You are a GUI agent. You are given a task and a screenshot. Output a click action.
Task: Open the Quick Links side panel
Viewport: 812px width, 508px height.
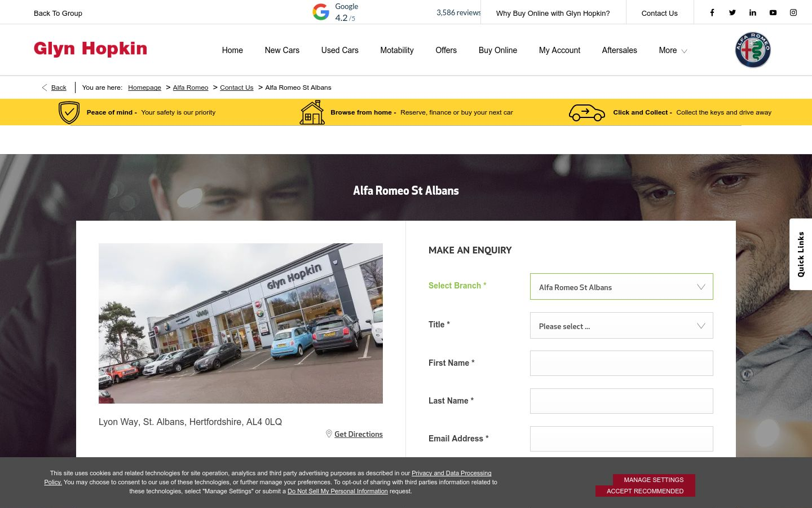pyautogui.click(x=801, y=254)
